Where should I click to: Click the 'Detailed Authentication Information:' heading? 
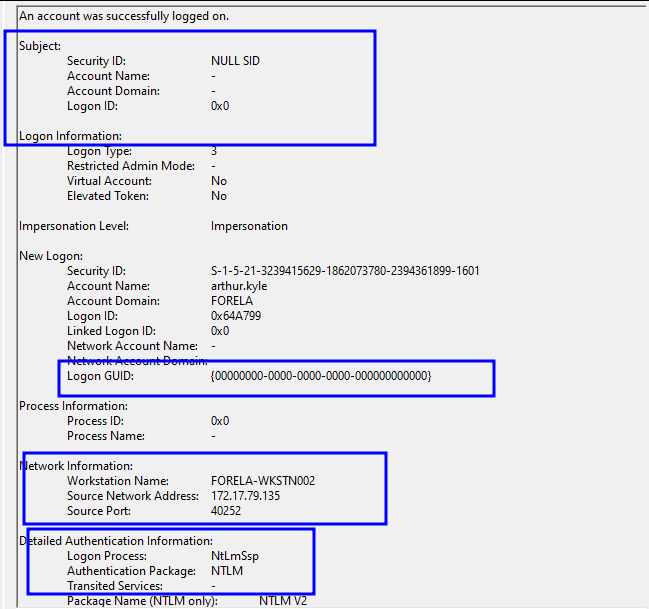115,541
